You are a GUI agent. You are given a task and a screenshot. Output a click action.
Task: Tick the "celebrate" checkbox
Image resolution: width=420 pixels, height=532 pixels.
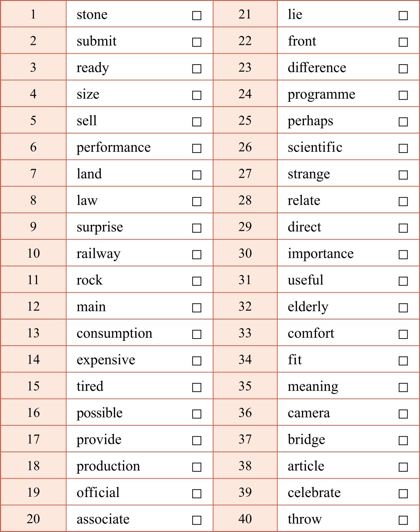(403, 494)
